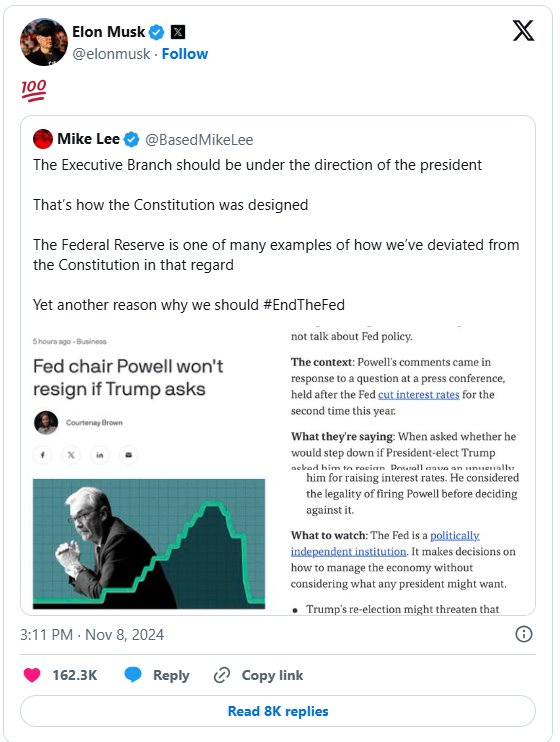Open the 3:11 PM Nov 8 timestamp
The width and height of the screenshot is (560, 742).
coord(92,635)
